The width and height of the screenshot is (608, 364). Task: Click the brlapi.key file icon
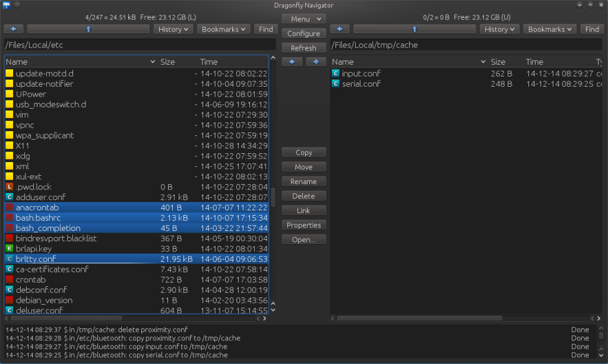point(9,248)
